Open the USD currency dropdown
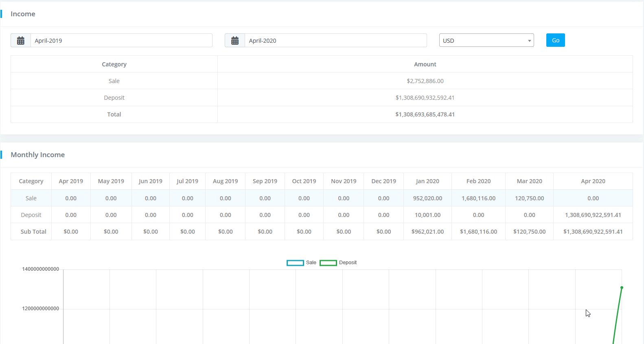Viewport: 644px width, 344px height. point(486,41)
